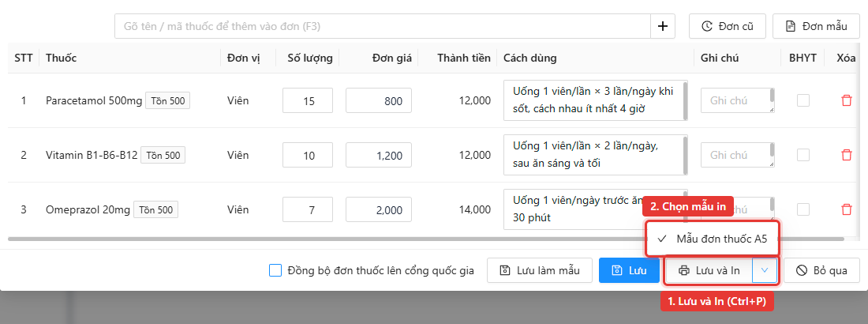Tick BHYT checkbox for Paracetamol 500mg
Image resolution: width=868 pixels, height=324 pixels.
tap(803, 100)
